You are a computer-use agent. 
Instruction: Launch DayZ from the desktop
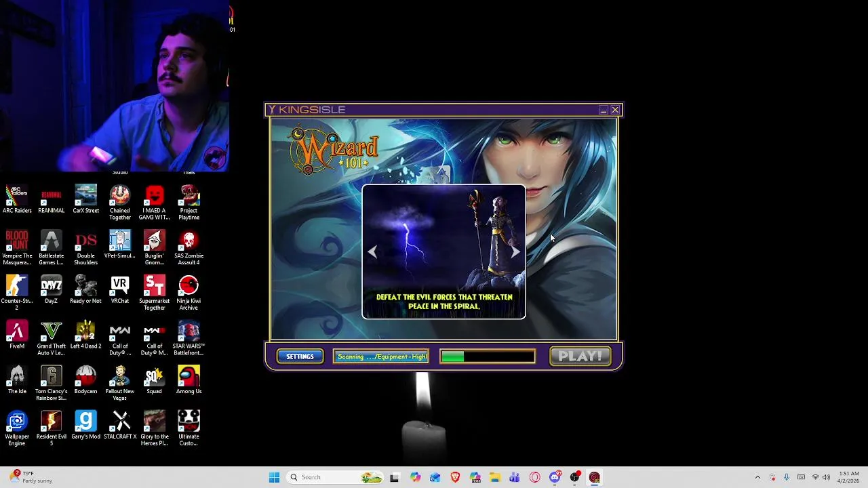(52, 290)
